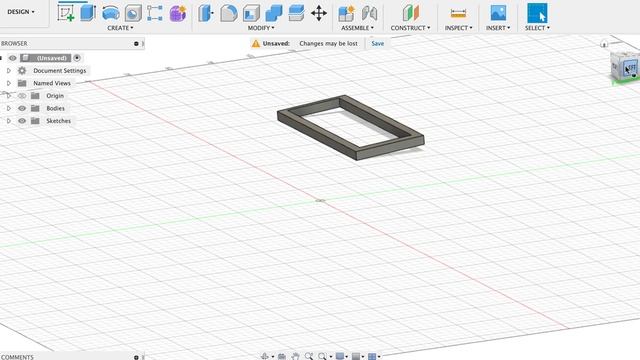
Task: Select the Zoom magnifier with plus
Action: 309,356
